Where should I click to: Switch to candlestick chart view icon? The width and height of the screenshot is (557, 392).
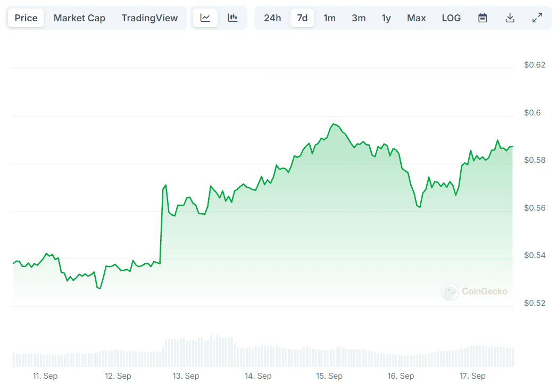[x=232, y=18]
